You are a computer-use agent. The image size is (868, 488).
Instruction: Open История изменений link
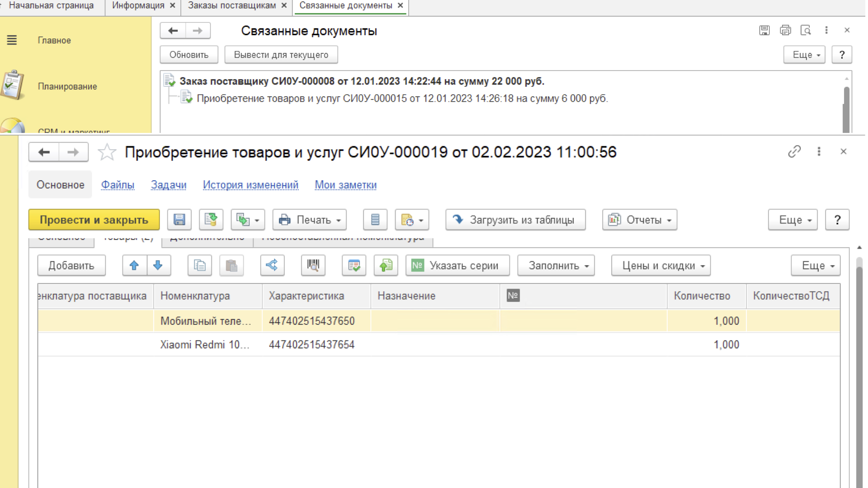250,185
